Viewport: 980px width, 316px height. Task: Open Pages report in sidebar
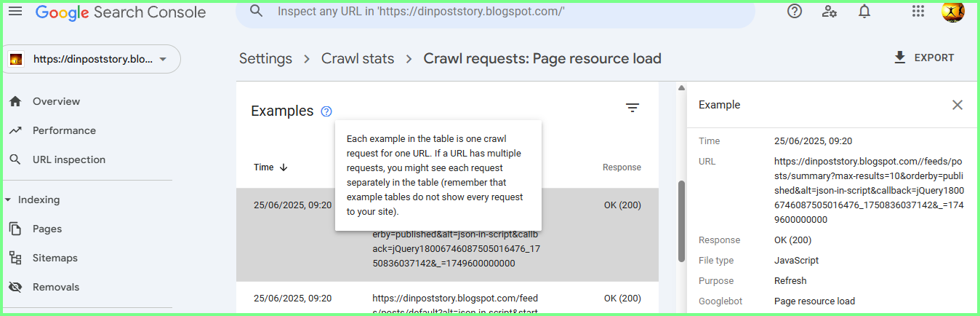coord(47,229)
